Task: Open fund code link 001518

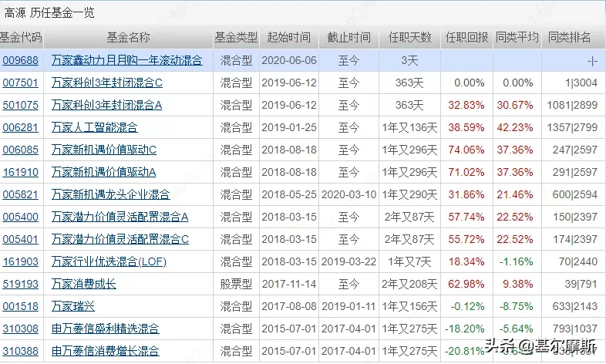Action: coord(21,306)
